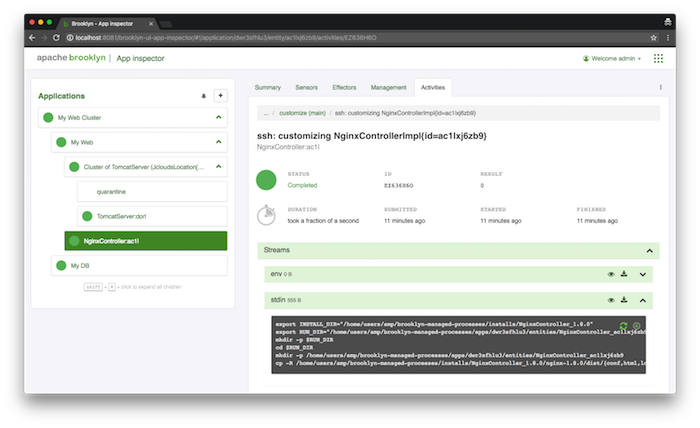This screenshot has height=428, width=700.
Task: Download the stdin stream
Action: (x=623, y=299)
